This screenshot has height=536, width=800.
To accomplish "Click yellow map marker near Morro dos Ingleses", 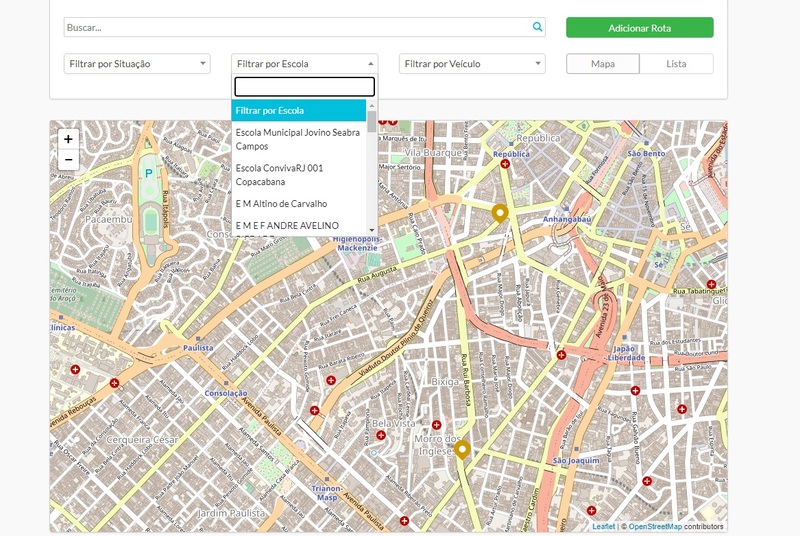I will tap(462, 450).
